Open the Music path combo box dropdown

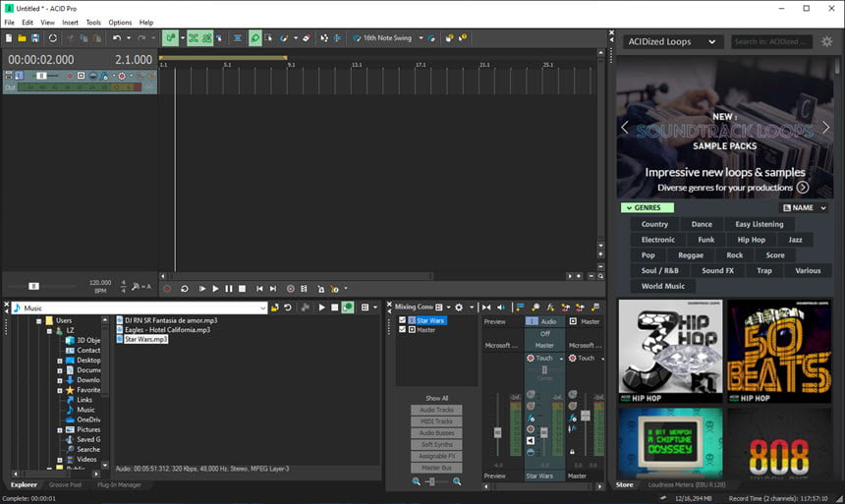[x=262, y=308]
